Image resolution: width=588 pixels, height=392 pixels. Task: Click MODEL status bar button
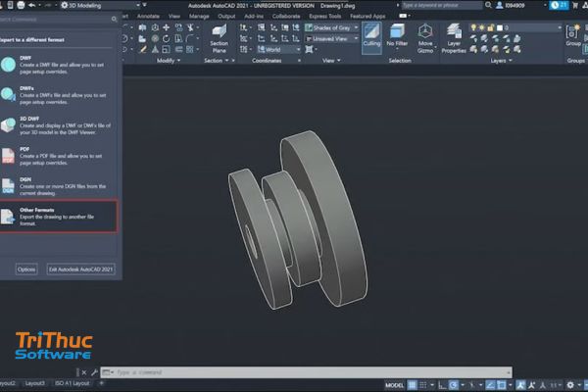pos(394,385)
